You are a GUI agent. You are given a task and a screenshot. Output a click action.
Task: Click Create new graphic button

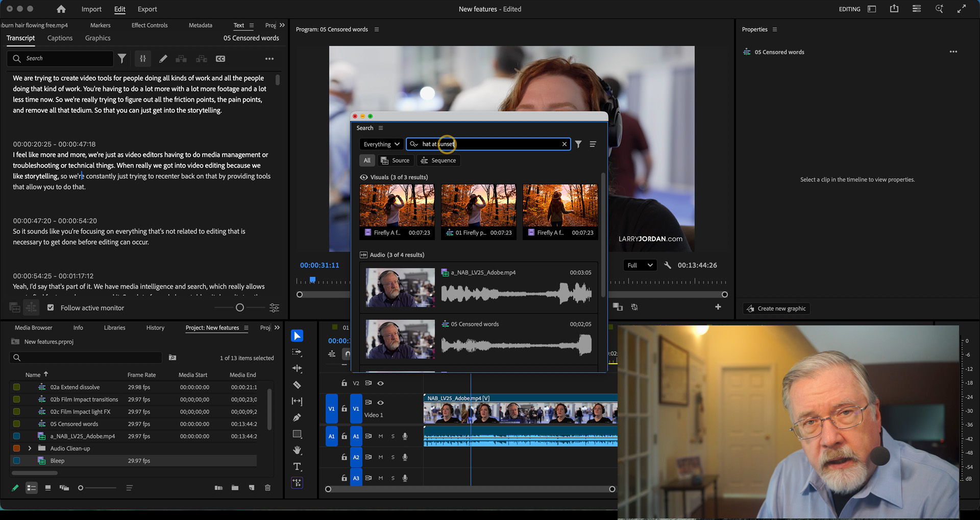pyautogui.click(x=776, y=309)
